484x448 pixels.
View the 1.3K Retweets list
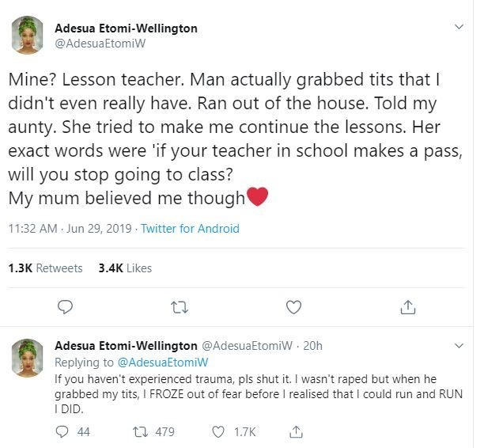tap(45, 268)
